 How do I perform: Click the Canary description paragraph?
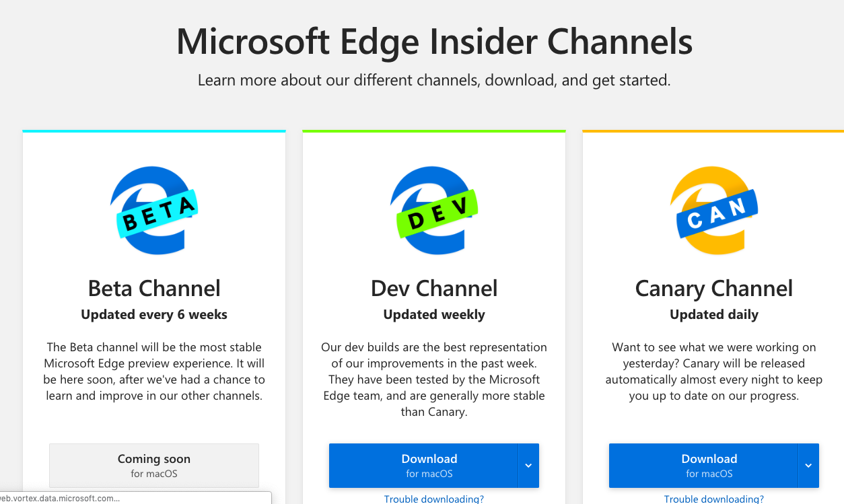click(714, 371)
